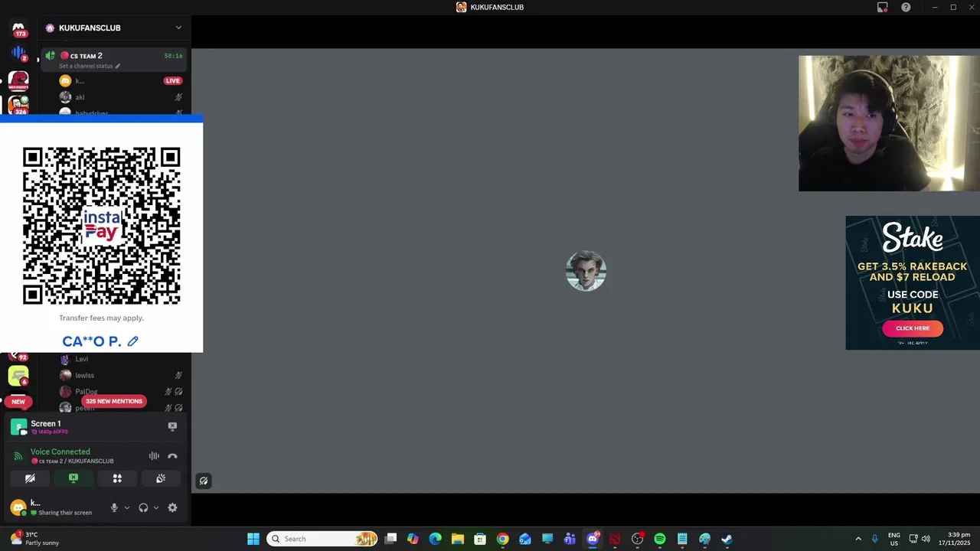Click the edit pencil beside CA**O P.

click(132, 341)
